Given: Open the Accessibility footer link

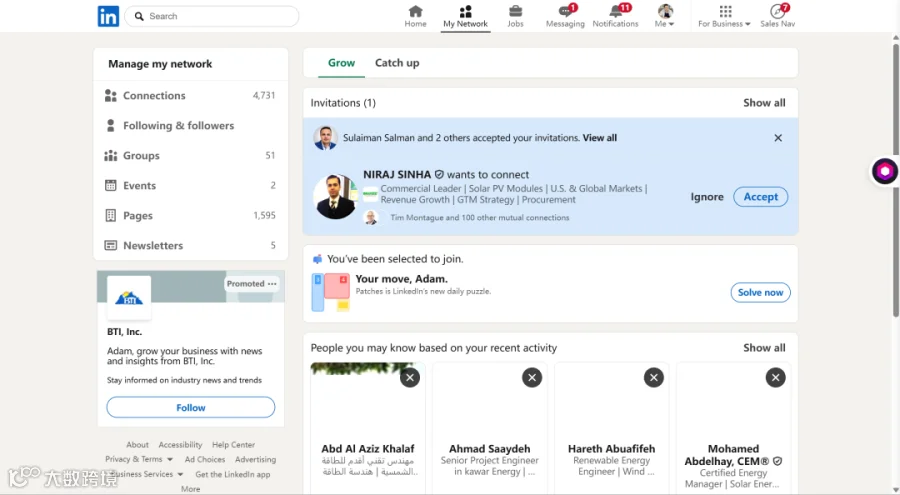Looking at the screenshot, I should point(180,444).
